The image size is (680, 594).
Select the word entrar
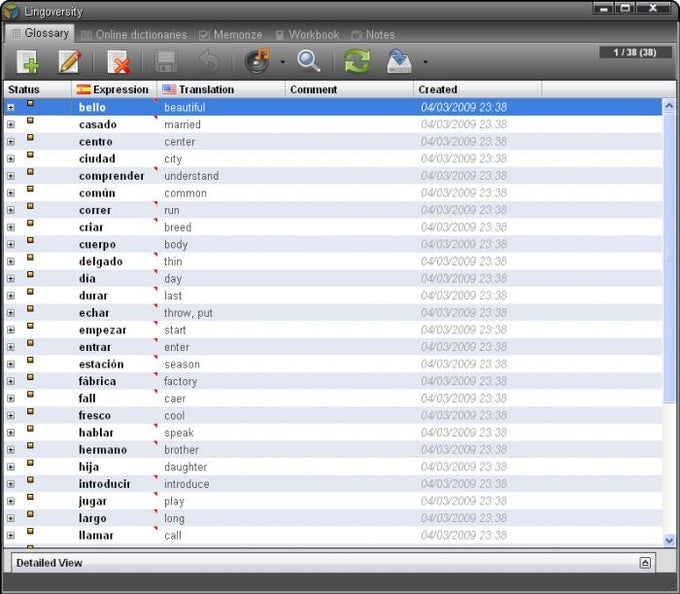tap(95, 347)
